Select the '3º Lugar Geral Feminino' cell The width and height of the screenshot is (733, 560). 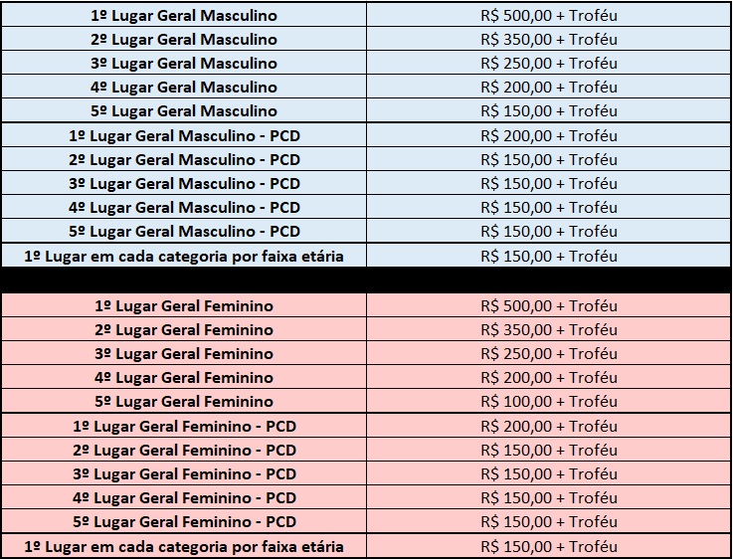(x=184, y=354)
